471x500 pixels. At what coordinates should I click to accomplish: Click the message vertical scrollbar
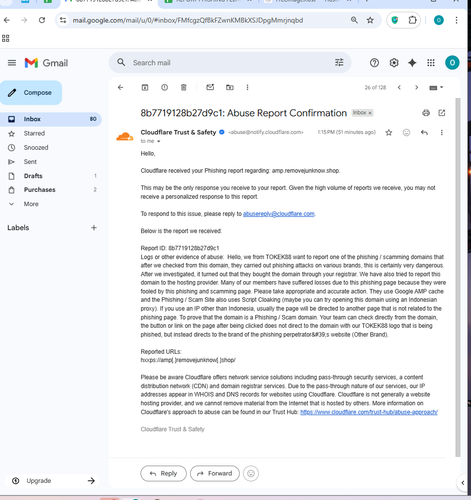[458, 277]
